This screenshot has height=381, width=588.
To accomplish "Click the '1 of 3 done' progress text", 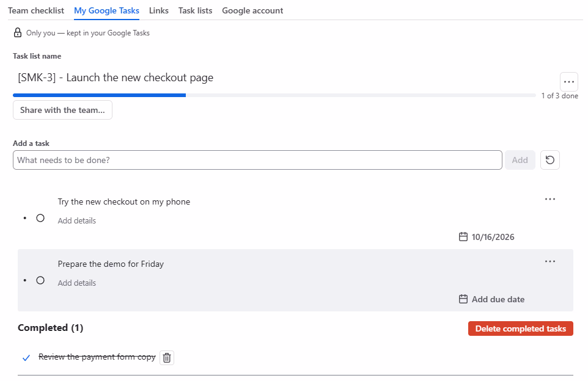I will pos(559,96).
